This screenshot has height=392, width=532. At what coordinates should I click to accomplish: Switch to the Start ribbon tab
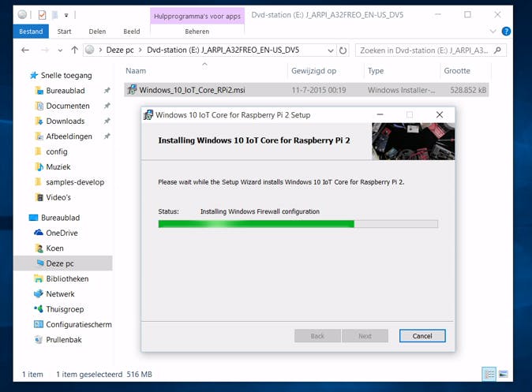tap(64, 32)
